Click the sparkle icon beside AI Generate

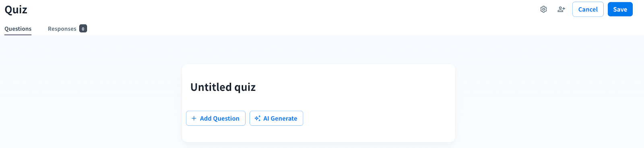click(258, 118)
